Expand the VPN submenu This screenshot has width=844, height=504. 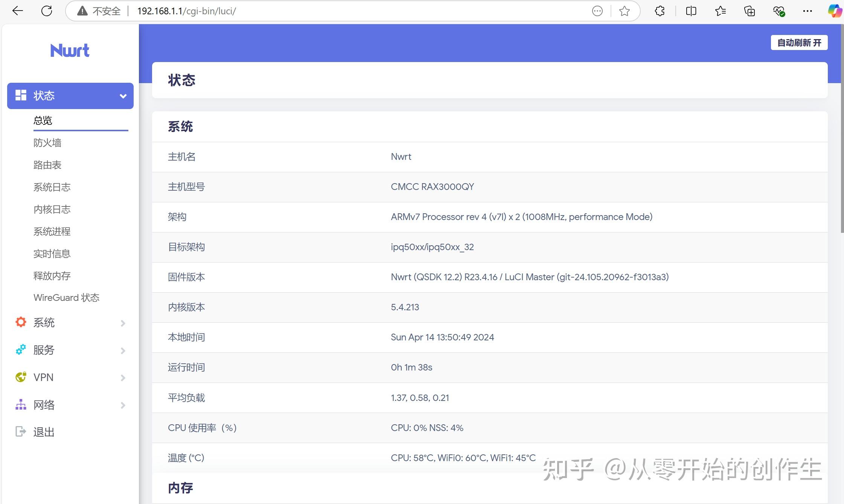click(123, 378)
